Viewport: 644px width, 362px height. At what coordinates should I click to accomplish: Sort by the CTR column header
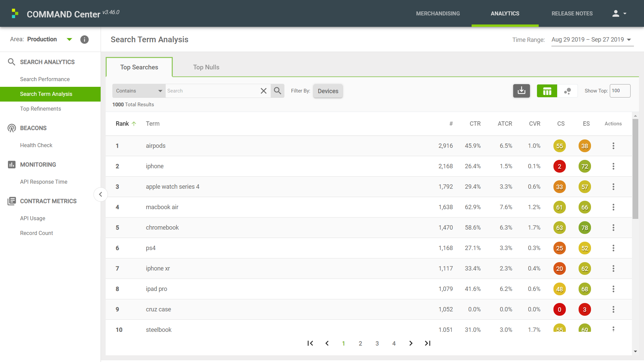point(475,124)
